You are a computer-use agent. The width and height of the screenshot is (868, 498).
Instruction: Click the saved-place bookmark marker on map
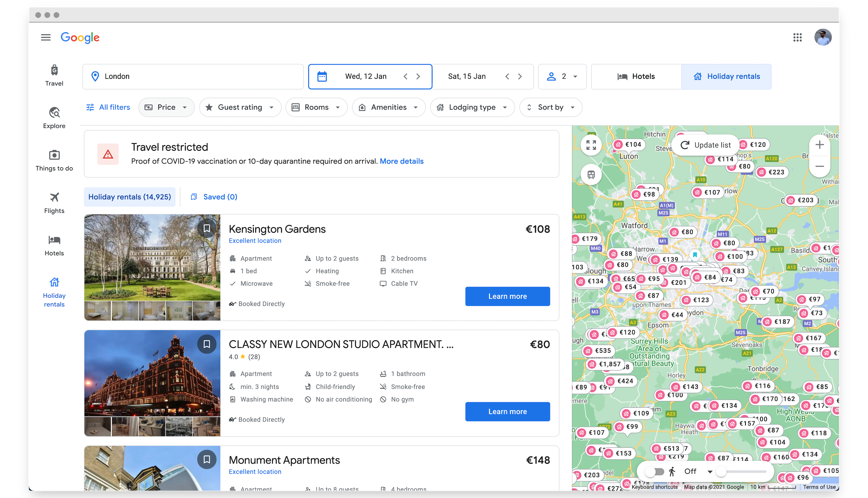(695, 255)
